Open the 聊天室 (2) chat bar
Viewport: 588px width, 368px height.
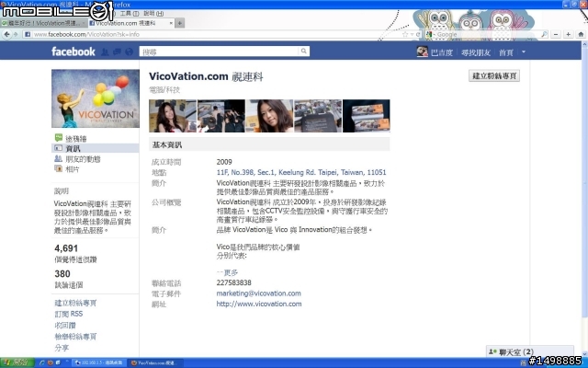tap(530, 351)
